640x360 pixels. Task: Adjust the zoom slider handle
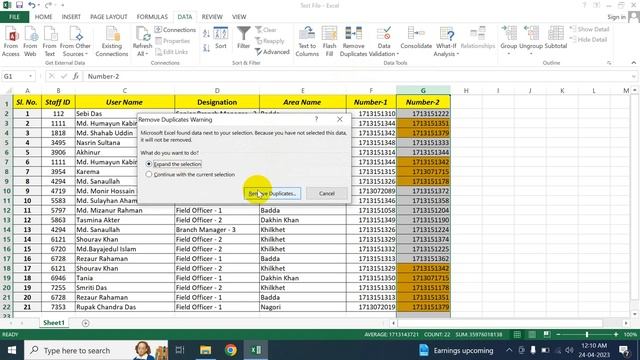[x=587, y=334]
